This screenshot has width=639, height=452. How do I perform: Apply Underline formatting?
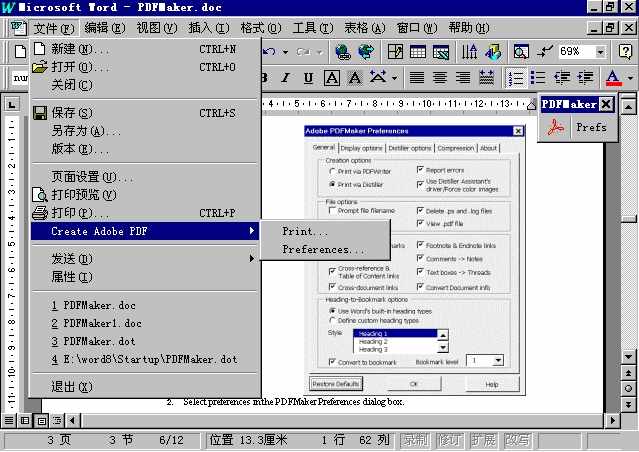[308, 77]
